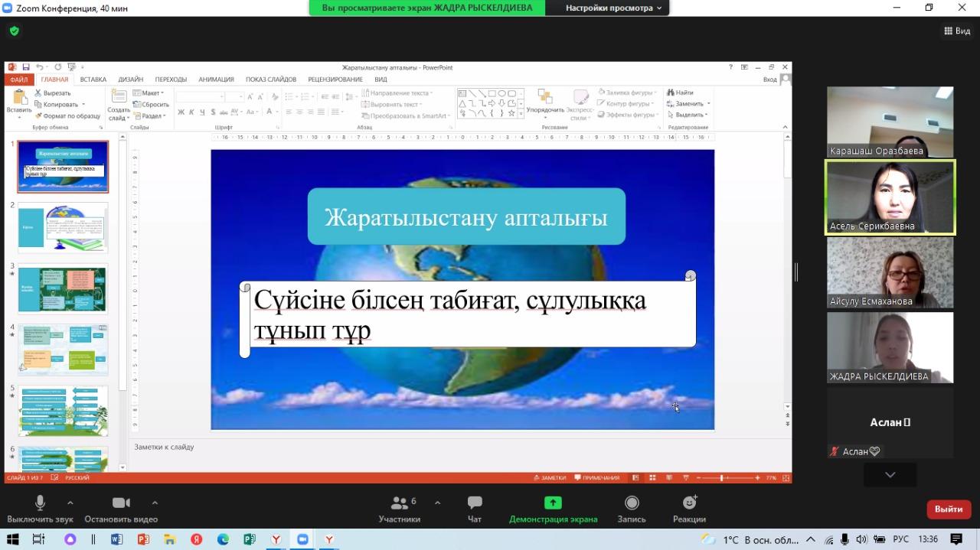This screenshot has width=980, height=550.
Task: Switch to the ВСТАВКА ribbon tab
Action: click(93, 80)
